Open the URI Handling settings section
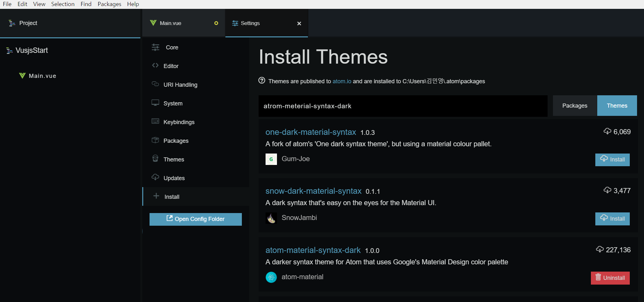644x302 pixels. coord(196,85)
